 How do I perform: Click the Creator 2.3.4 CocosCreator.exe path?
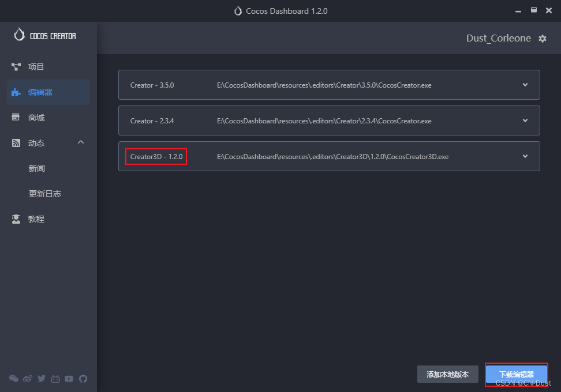[324, 121]
